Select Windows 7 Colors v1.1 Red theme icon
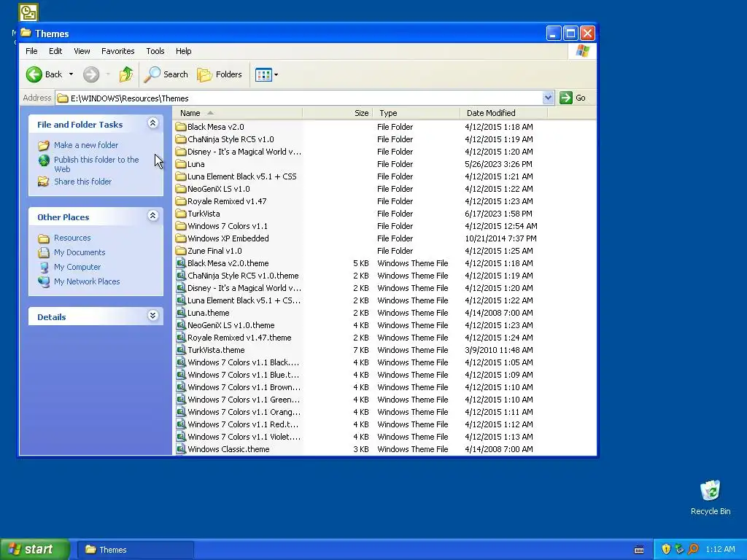The width and height of the screenshot is (747, 560). tap(181, 424)
